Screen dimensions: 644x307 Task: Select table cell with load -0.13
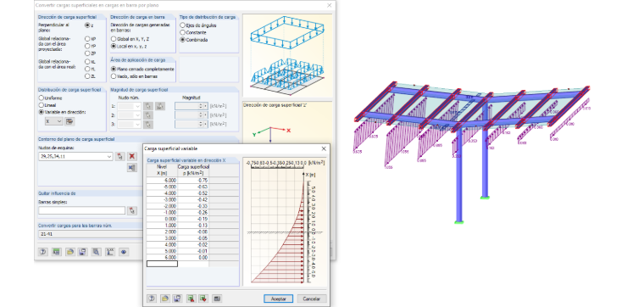(x=193, y=226)
